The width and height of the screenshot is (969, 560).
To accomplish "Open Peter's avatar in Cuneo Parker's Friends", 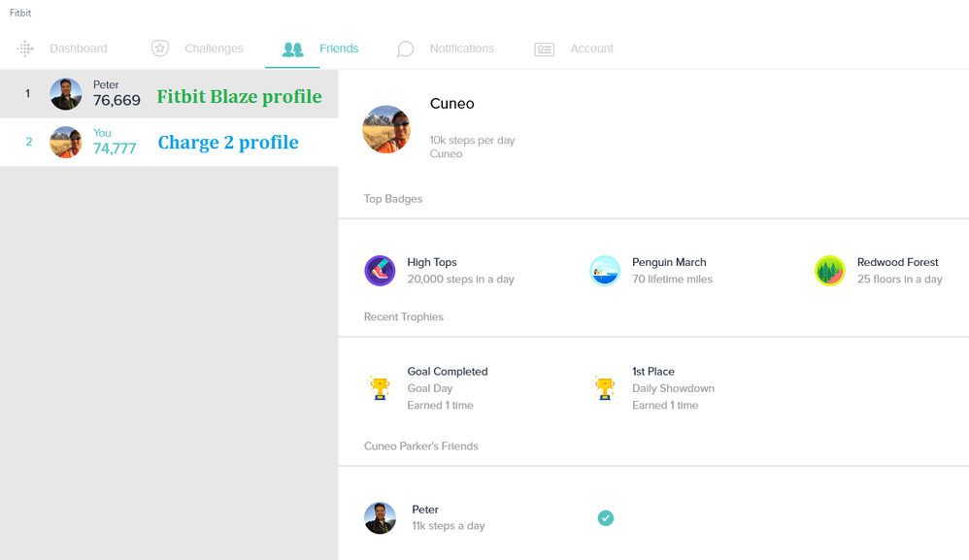I will tap(380, 518).
